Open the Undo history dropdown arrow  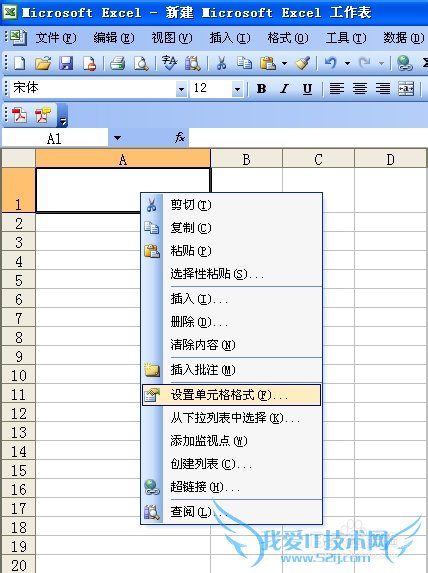coord(347,63)
